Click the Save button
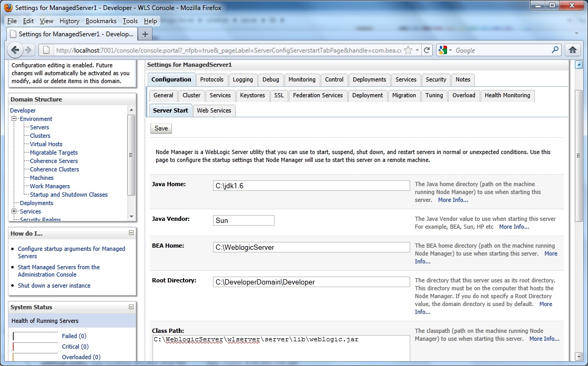This screenshot has height=366, width=588. point(160,128)
